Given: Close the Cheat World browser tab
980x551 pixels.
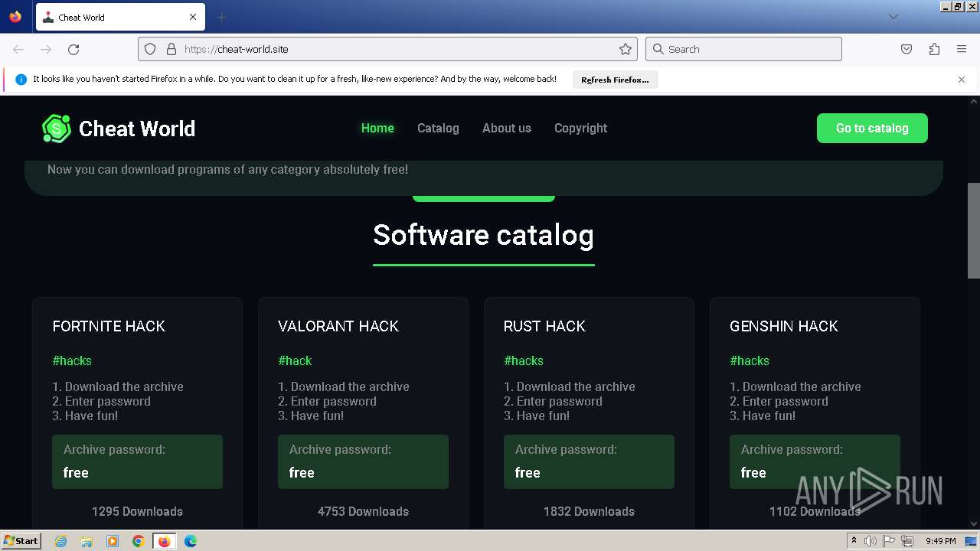Looking at the screenshot, I should coord(193,17).
